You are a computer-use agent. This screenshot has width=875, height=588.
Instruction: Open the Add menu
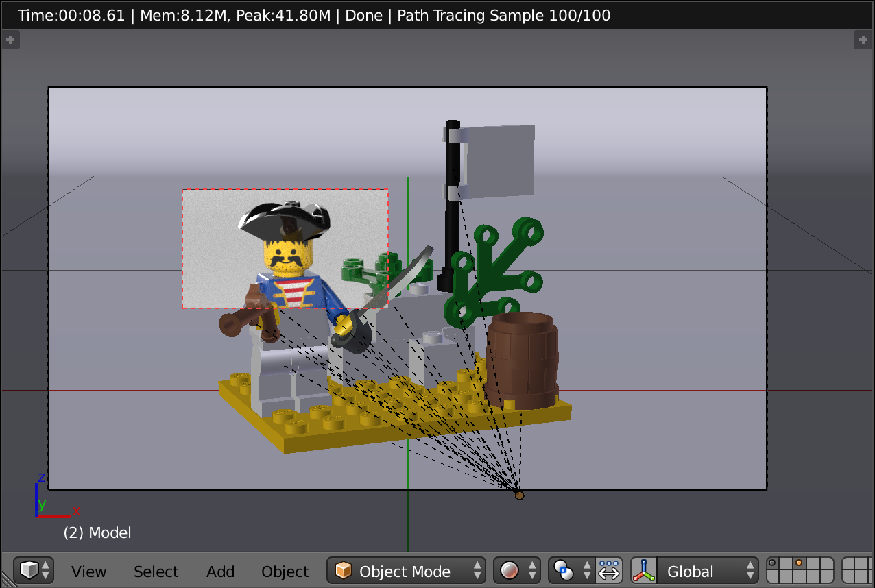pyautogui.click(x=220, y=572)
